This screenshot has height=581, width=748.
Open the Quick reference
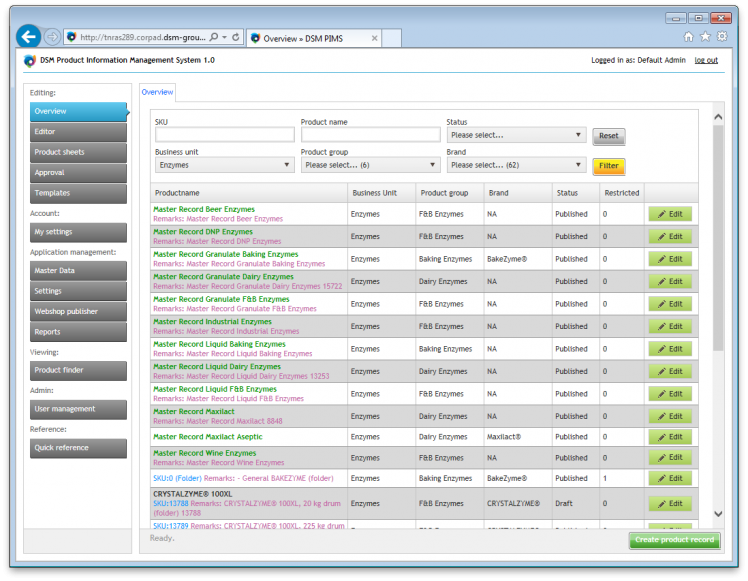(79, 448)
